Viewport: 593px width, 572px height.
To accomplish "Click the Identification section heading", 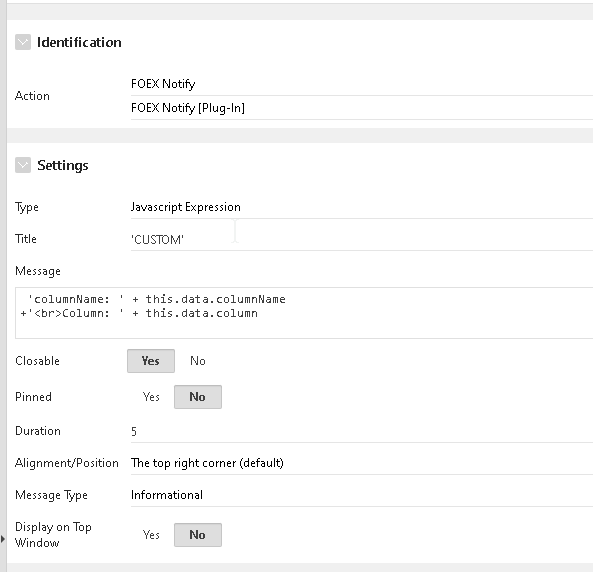I will (x=79, y=42).
